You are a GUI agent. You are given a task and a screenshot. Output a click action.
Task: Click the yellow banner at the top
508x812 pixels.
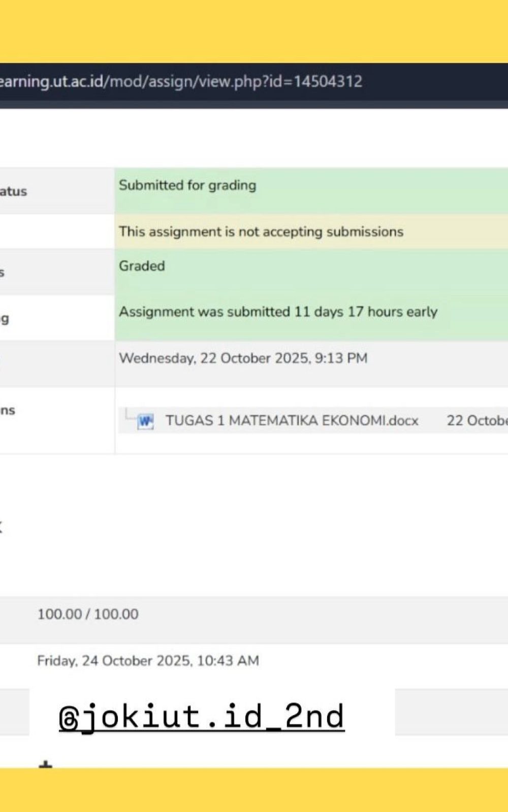pos(254,30)
